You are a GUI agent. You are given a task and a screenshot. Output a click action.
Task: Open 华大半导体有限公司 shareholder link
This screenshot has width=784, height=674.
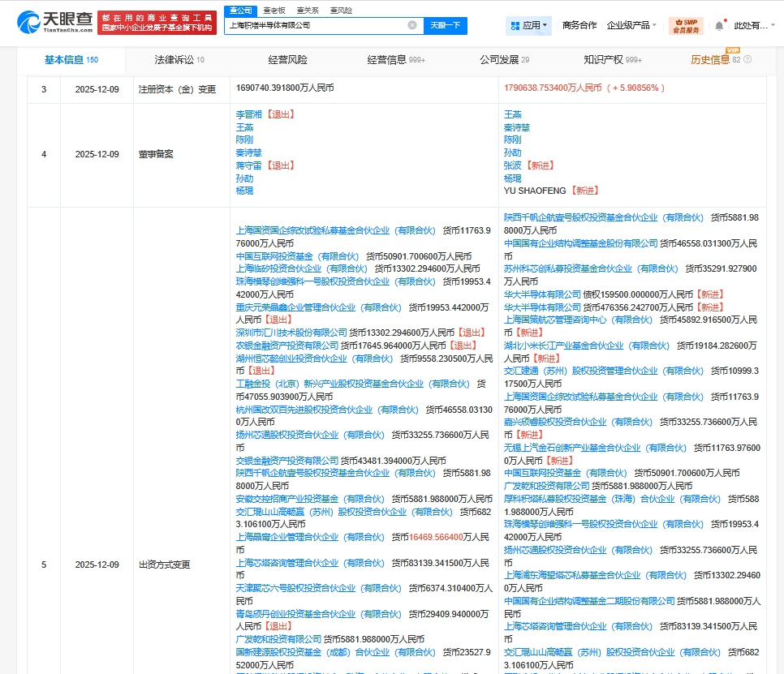click(x=542, y=294)
